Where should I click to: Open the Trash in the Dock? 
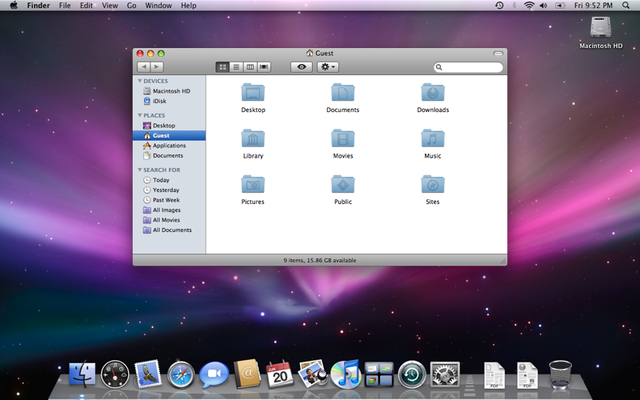click(x=560, y=374)
